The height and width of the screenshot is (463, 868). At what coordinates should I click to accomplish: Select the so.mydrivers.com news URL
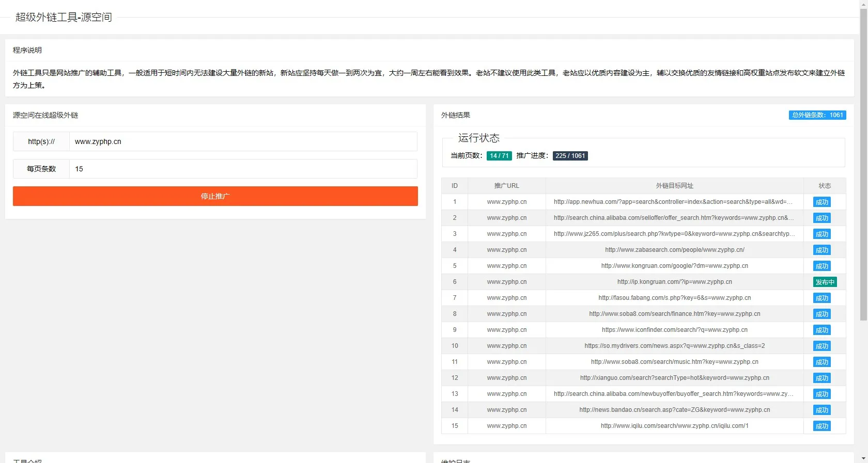pyautogui.click(x=675, y=346)
